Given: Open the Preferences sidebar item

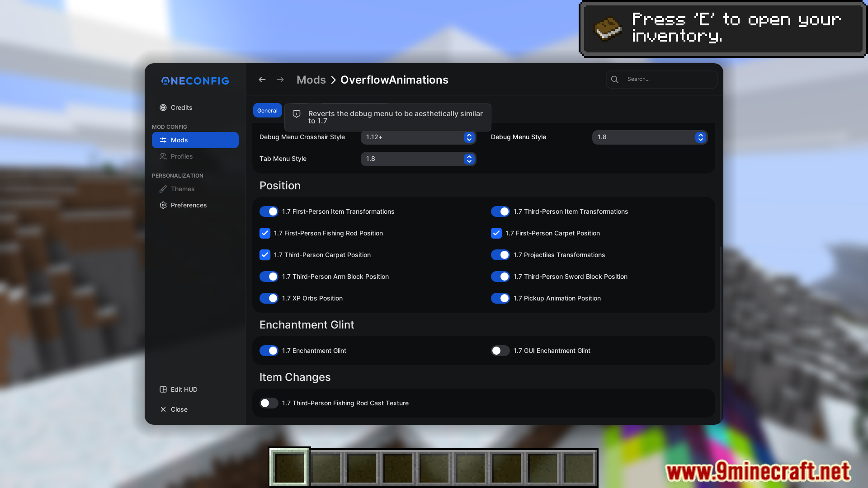Looking at the screenshot, I should point(195,205).
